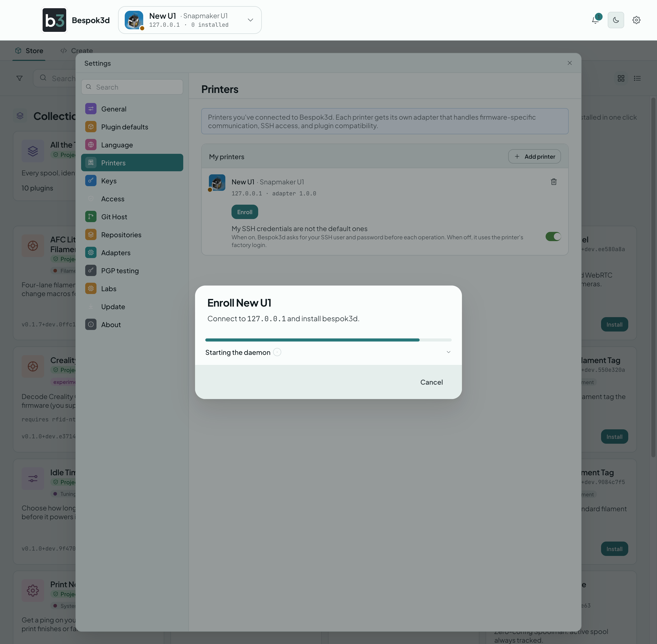The image size is (657, 644).
Task: Install the +dev.9084c7f5 filament tag plugin
Action: pyautogui.click(x=614, y=549)
